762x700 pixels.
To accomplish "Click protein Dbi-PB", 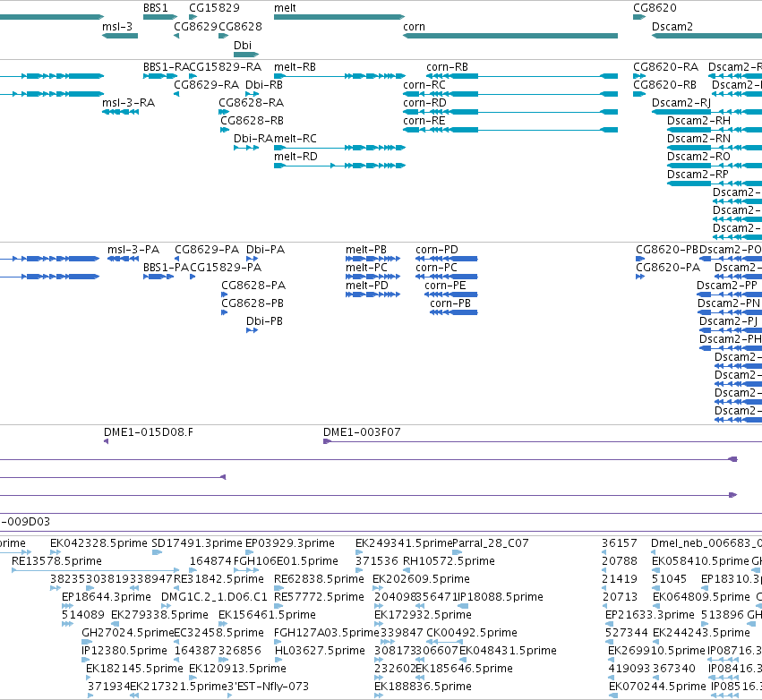I will pyautogui.click(x=252, y=330).
